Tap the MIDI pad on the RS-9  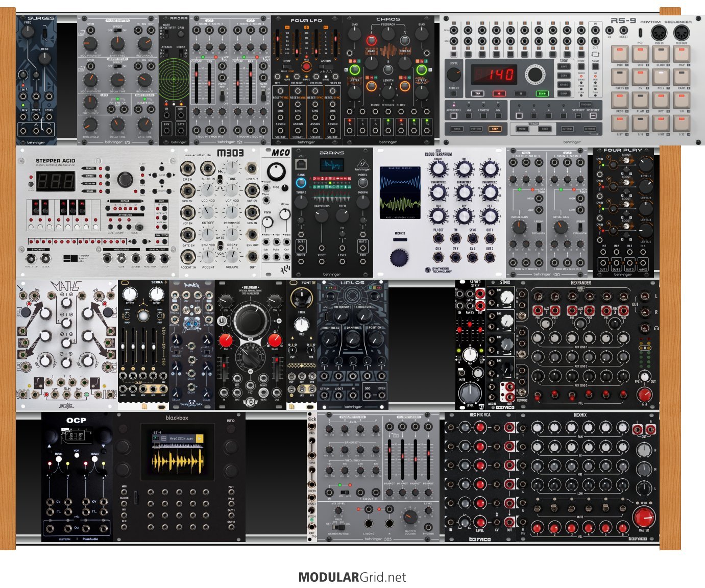click(x=620, y=54)
